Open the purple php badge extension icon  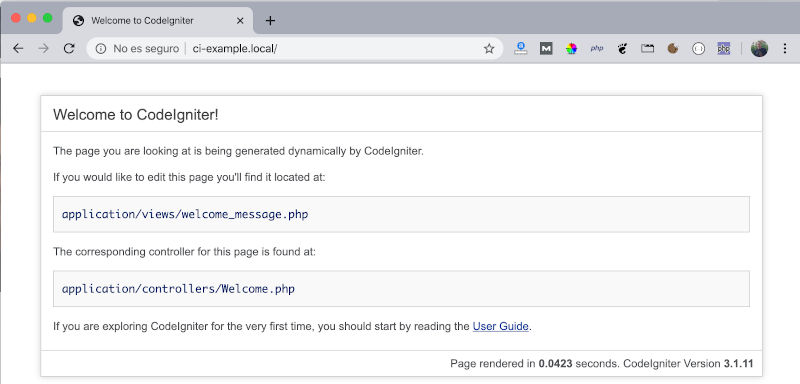click(x=723, y=48)
